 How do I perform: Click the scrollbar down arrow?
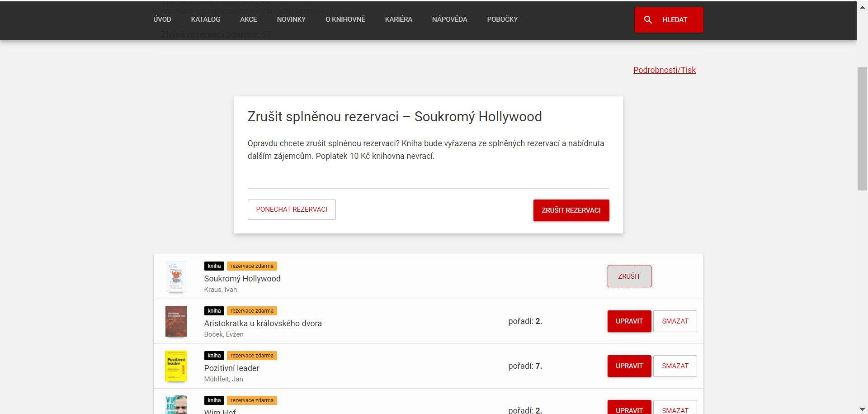862,409
